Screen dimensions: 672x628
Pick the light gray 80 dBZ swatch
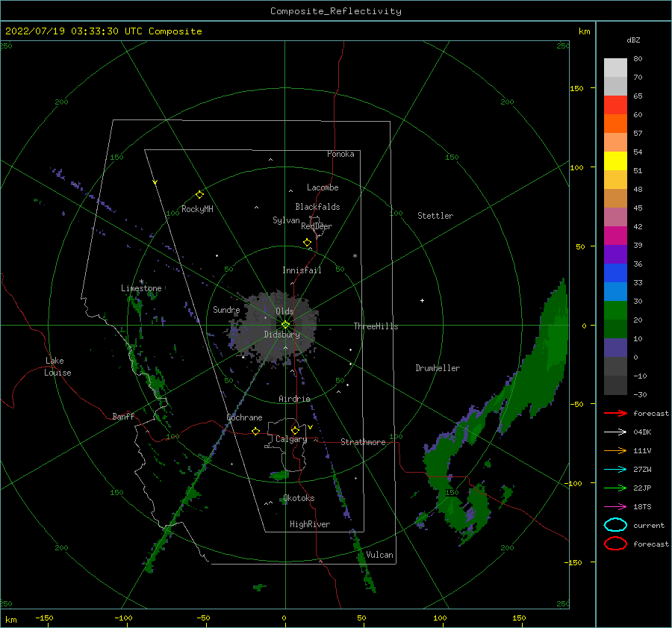click(615, 67)
